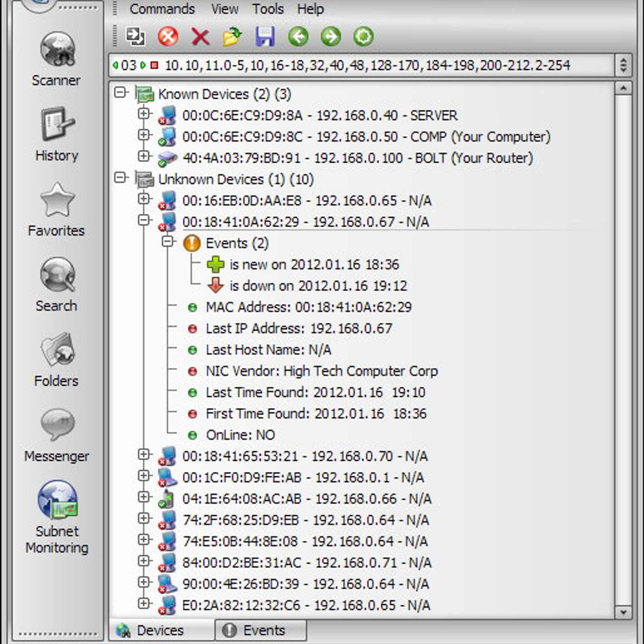The width and height of the screenshot is (644, 644).
Task: Select 'Last Time Found: 2012.01.16 19:10'
Action: (316, 392)
